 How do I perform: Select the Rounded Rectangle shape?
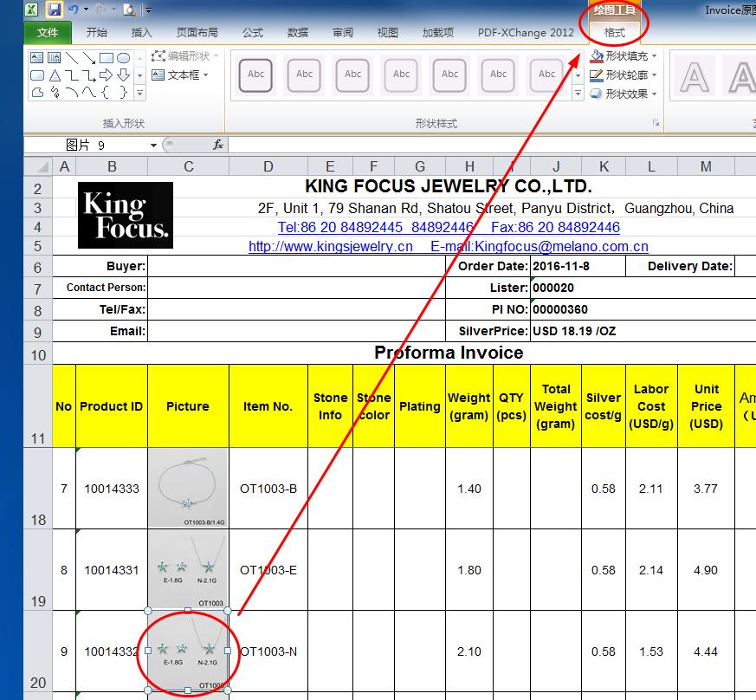pos(37,75)
